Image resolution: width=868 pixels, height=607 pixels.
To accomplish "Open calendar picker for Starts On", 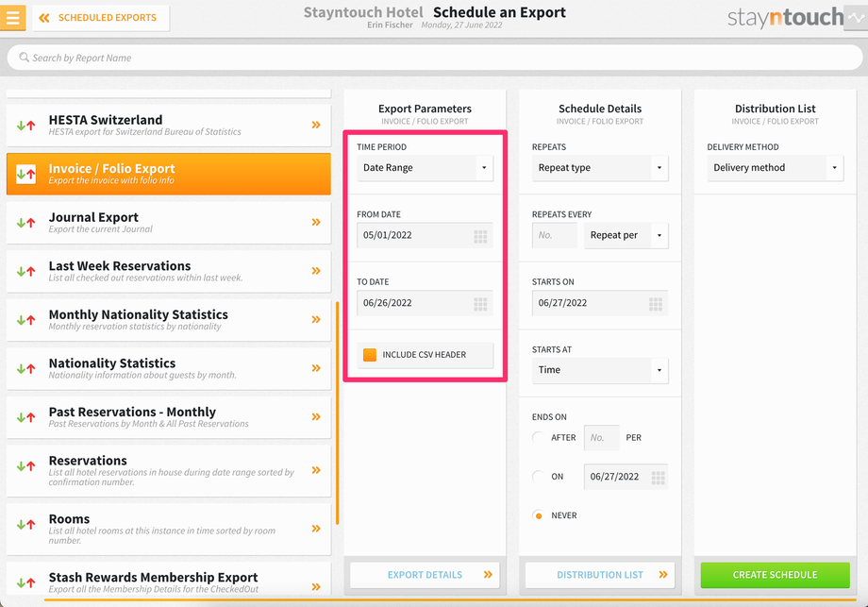I will [x=656, y=304].
